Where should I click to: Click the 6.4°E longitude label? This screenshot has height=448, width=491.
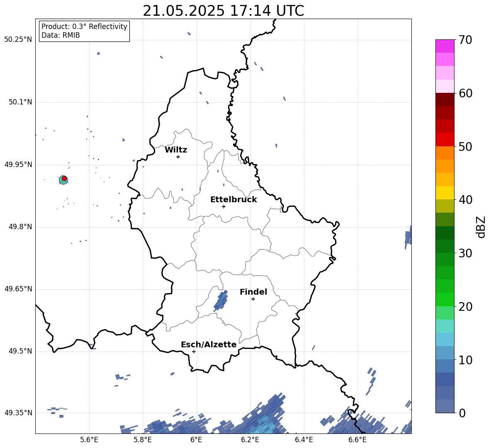pos(304,440)
